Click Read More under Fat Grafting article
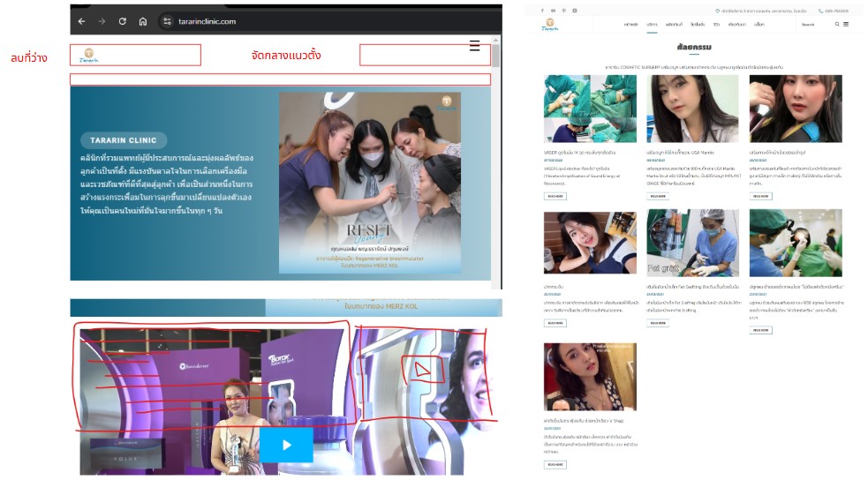 click(x=658, y=323)
